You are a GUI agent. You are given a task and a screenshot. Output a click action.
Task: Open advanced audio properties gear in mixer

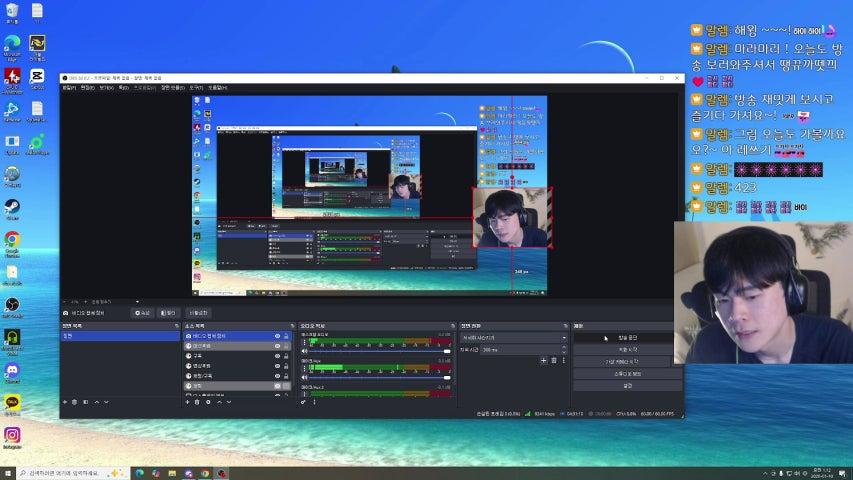click(303, 402)
